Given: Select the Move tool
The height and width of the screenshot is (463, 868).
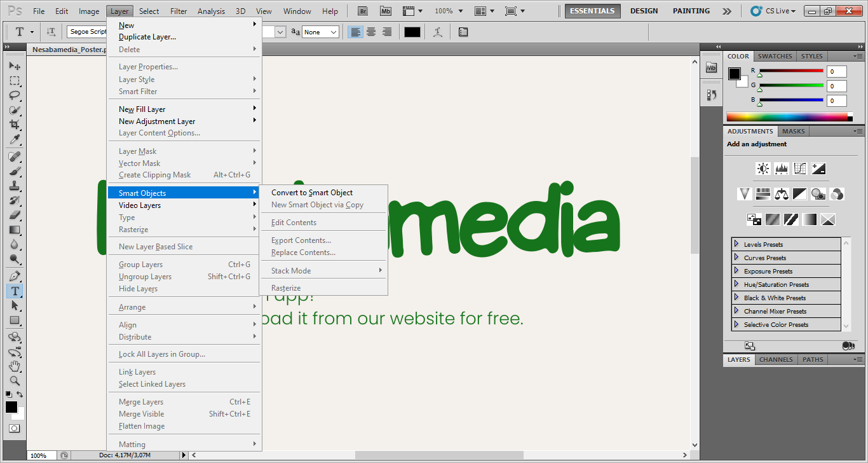Looking at the screenshot, I should 14,66.
